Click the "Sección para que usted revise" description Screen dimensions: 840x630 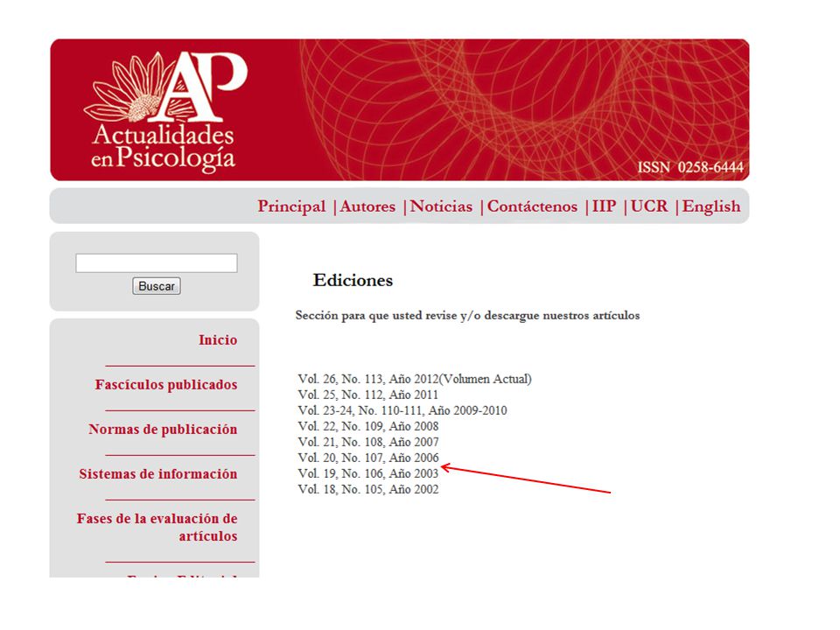[x=467, y=316]
